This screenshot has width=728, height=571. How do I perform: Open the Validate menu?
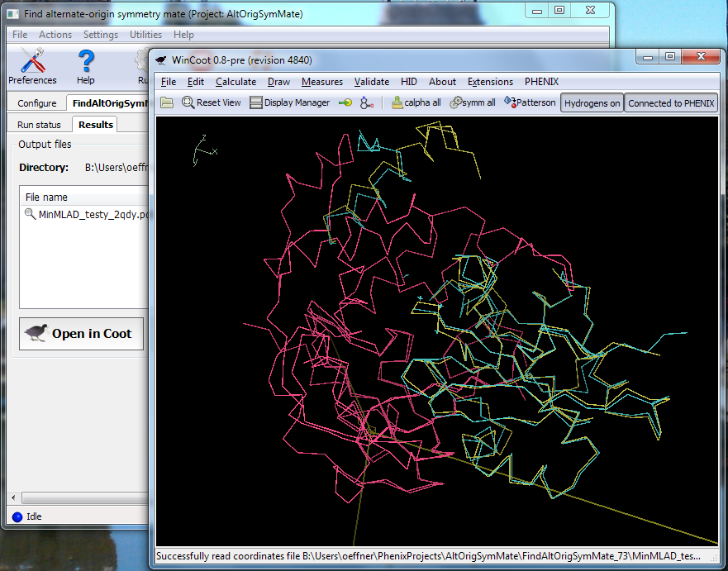372,82
